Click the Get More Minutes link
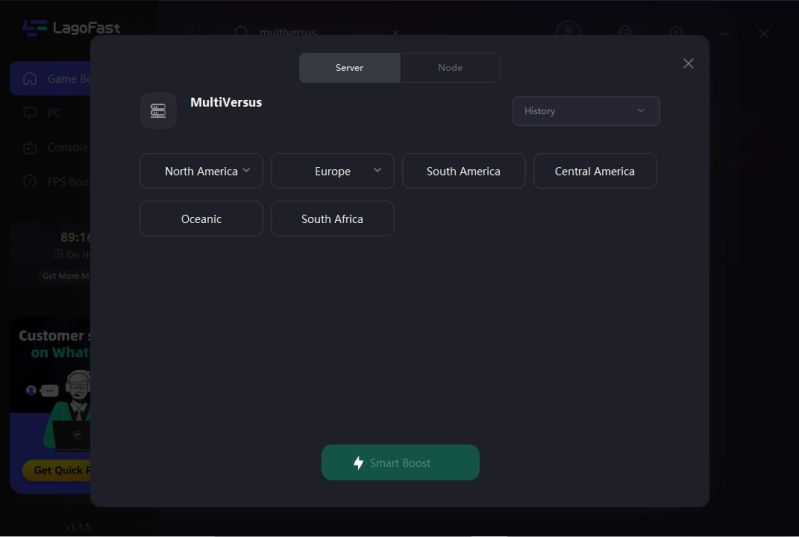Viewport: 799px width, 537px height. click(x=66, y=276)
